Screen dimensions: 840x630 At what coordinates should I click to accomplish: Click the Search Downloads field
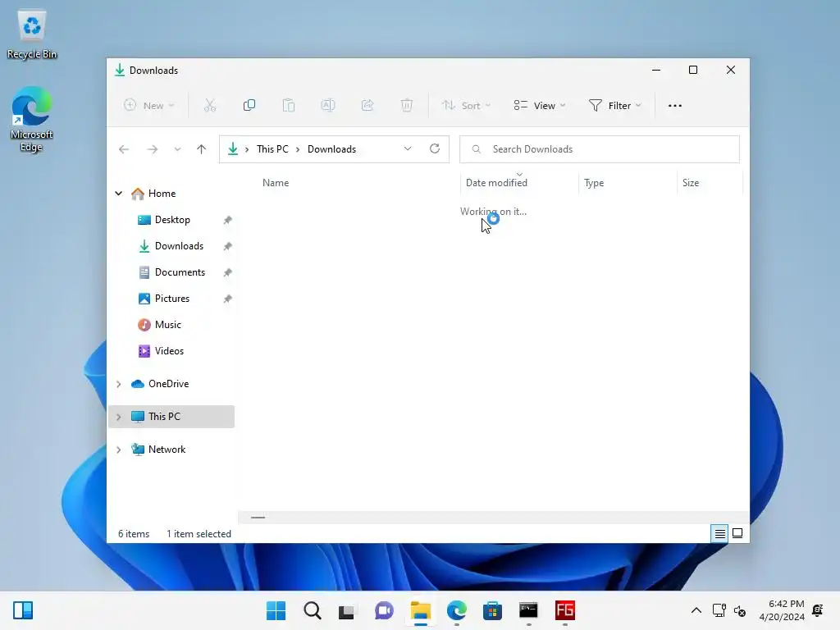point(600,149)
